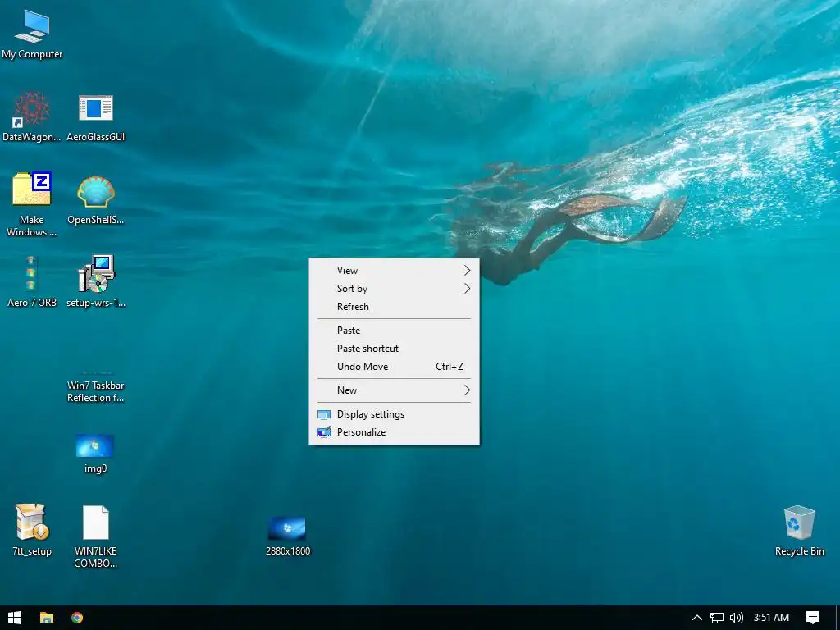Open Display settings from the context menu
The width and height of the screenshot is (840, 630).
click(x=395, y=414)
